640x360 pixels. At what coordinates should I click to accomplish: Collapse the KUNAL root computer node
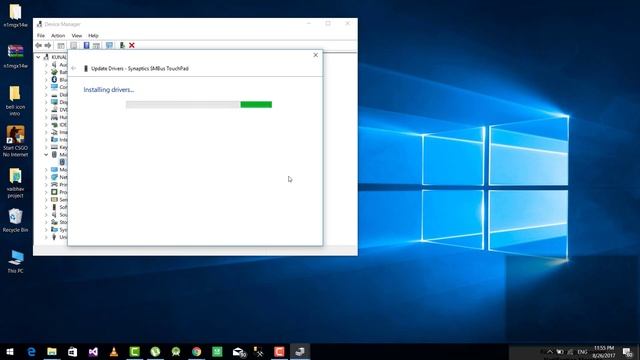point(38,57)
